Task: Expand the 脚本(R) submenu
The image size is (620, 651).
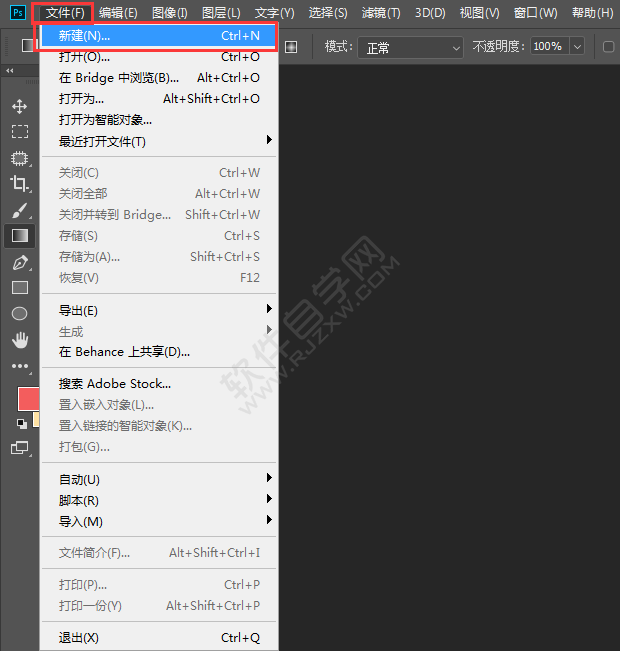Action: pyautogui.click(x=158, y=500)
